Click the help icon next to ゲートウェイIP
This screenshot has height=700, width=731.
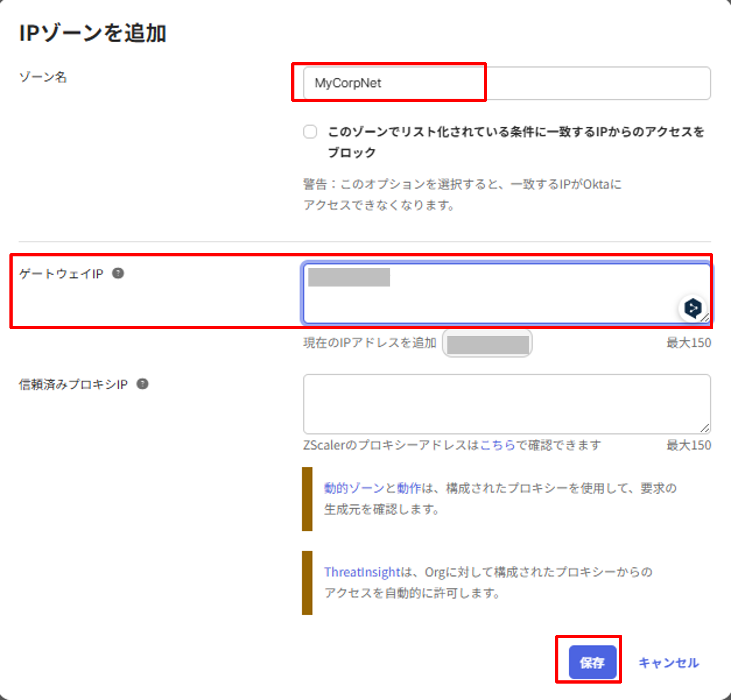(x=119, y=274)
